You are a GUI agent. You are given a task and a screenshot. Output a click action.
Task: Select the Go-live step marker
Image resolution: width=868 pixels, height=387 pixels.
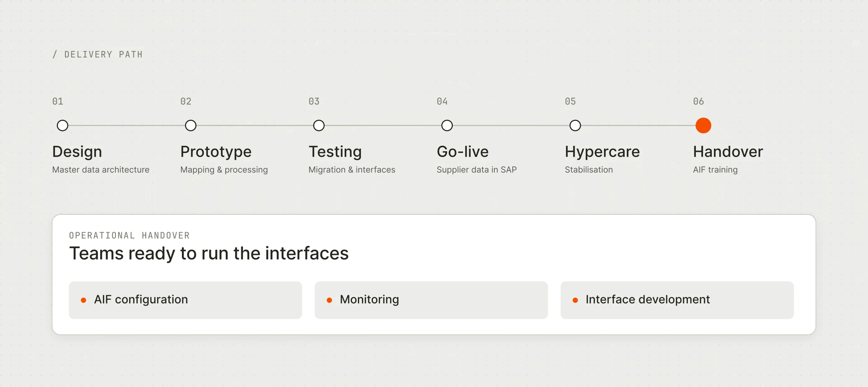tap(447, 126)
